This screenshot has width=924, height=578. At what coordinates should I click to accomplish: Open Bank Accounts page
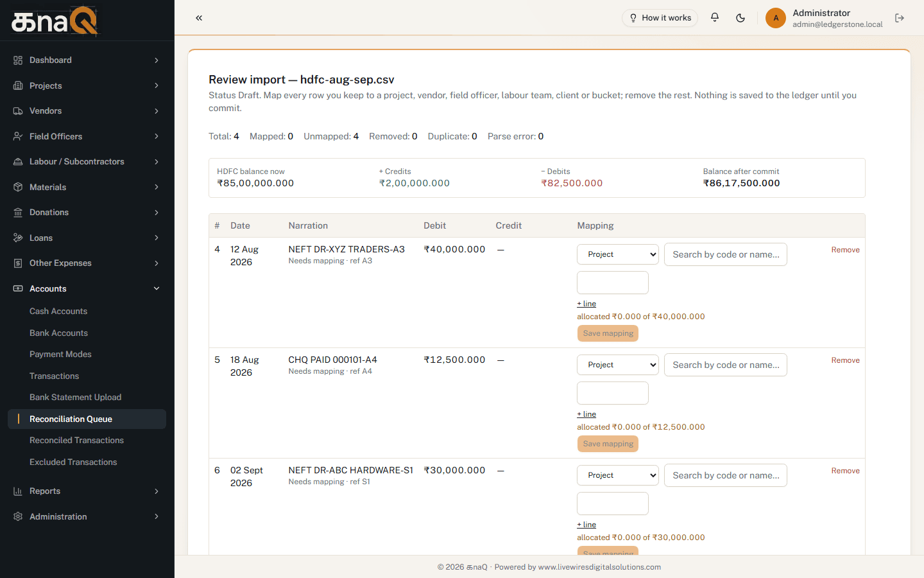pyautogui.click(x=58, y=333)
